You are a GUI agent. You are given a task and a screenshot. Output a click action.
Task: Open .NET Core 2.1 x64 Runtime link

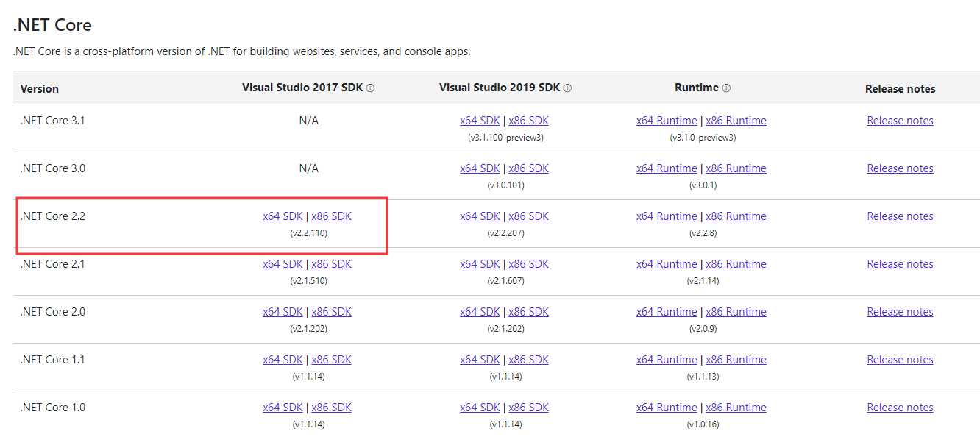click(667, 264)
